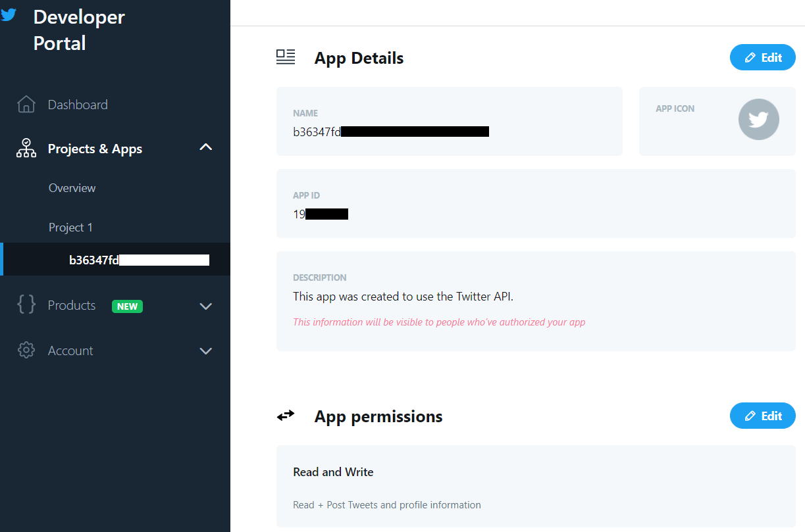Edit the App permissions section
The width and height of the screenshot is (805, 532).
point(763,416)
